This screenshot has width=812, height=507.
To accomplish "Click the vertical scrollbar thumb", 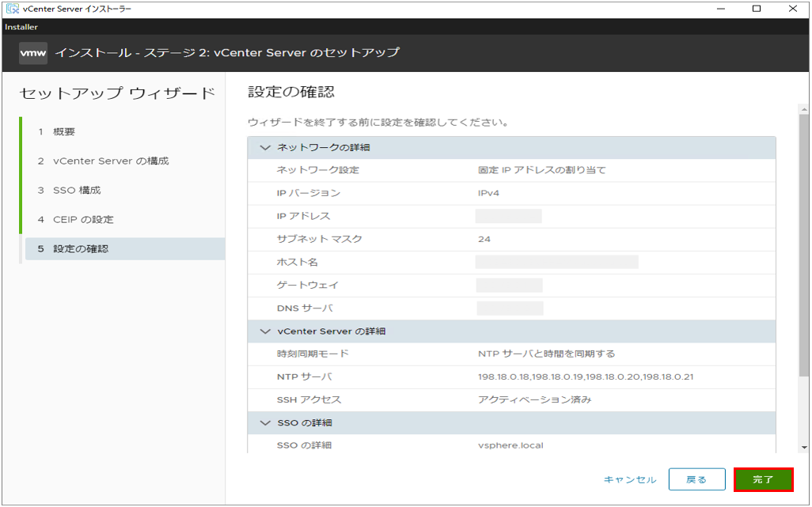I will click(x=804, y=246).
